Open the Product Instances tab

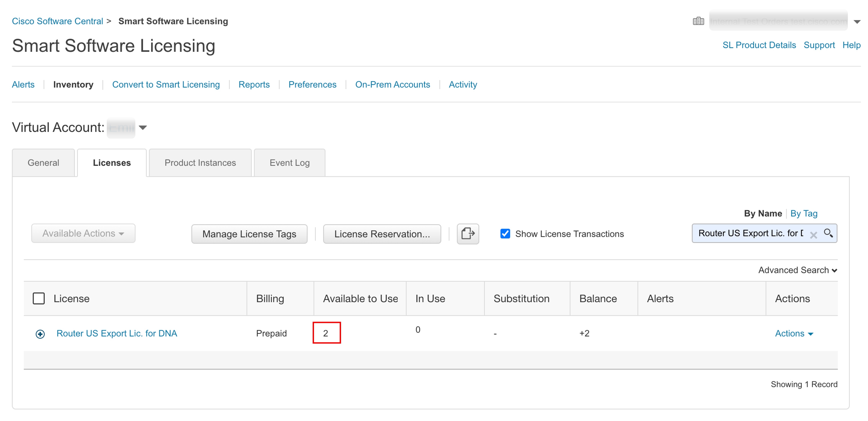(x=200, y=163)
